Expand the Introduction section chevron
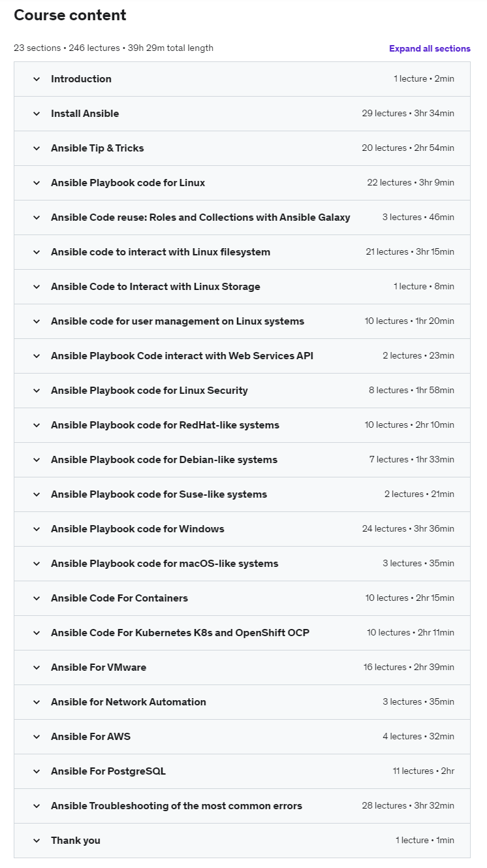Screen dimensions: 487x868 (x=37, y=79)
